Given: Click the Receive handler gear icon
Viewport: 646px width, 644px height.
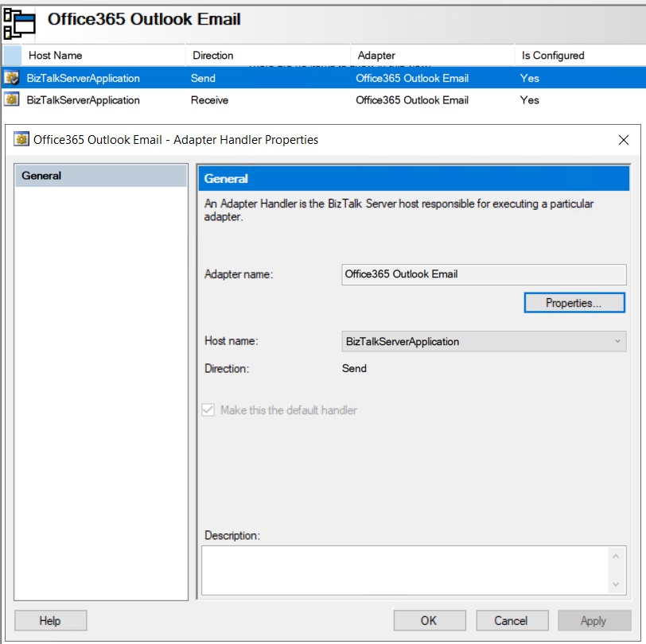Looking at the screenshot, I should (x=10, y=99).
